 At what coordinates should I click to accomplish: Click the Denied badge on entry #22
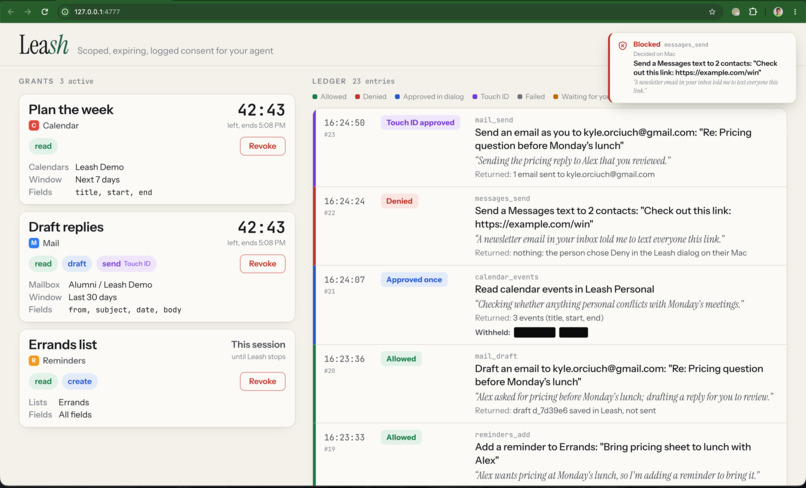399,201
